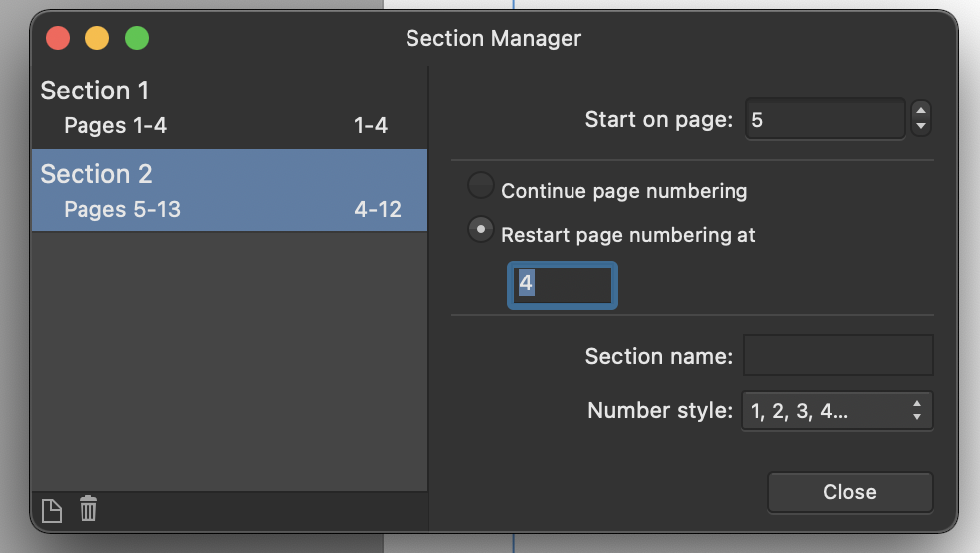
Task: Click the trash icon to delete section
Action: [88, 509]
